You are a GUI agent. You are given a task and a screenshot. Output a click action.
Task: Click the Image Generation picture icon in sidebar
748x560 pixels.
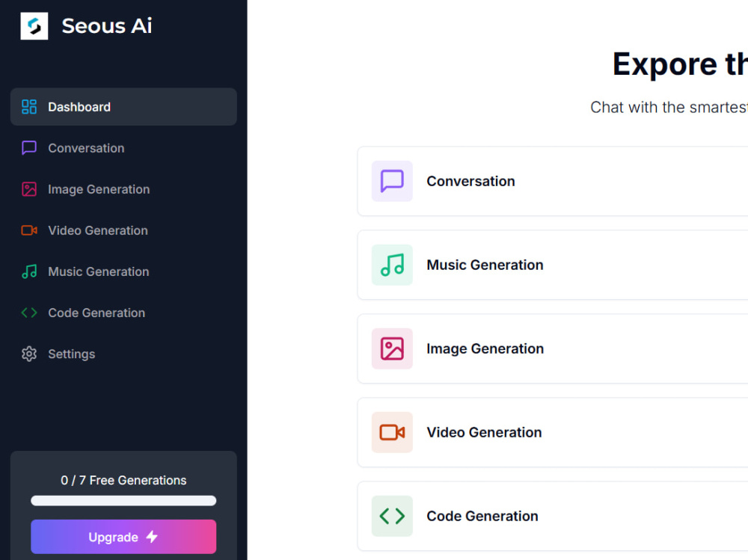click(x=29, y=189)
